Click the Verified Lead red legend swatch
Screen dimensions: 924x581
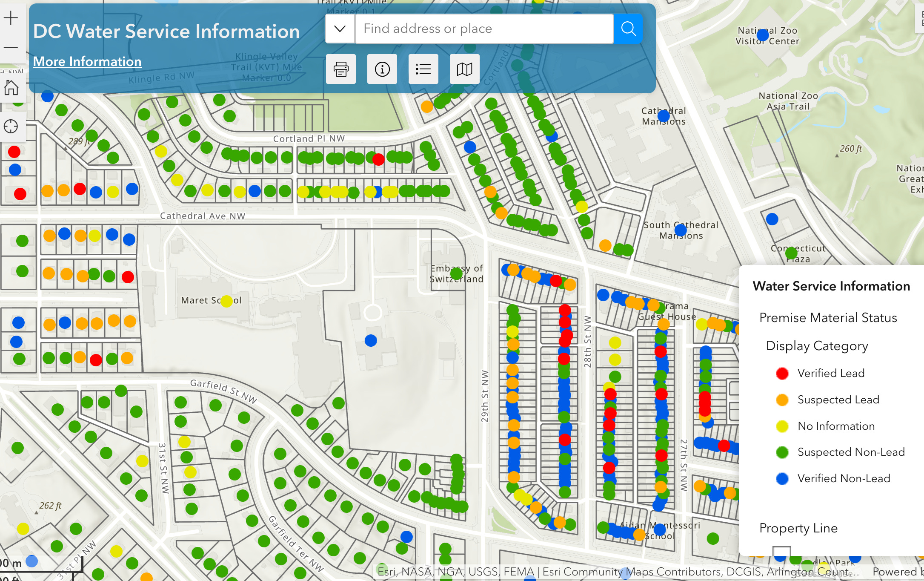[x=782, y=374]
